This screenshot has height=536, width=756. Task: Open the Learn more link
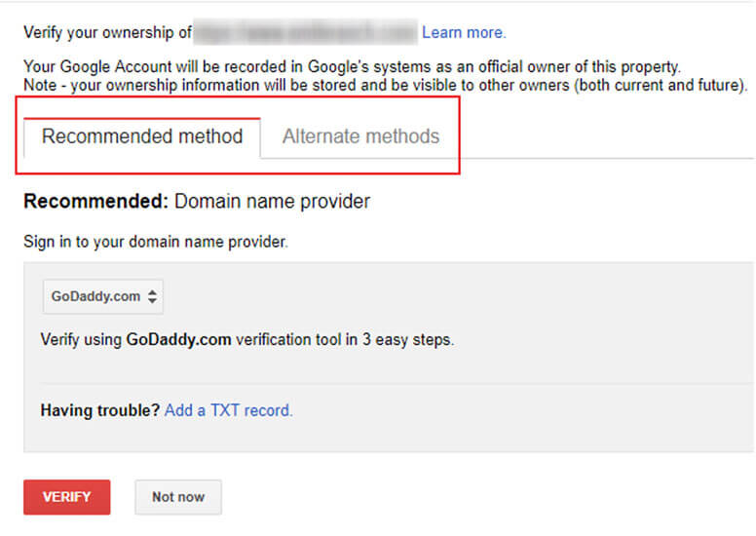464,32
